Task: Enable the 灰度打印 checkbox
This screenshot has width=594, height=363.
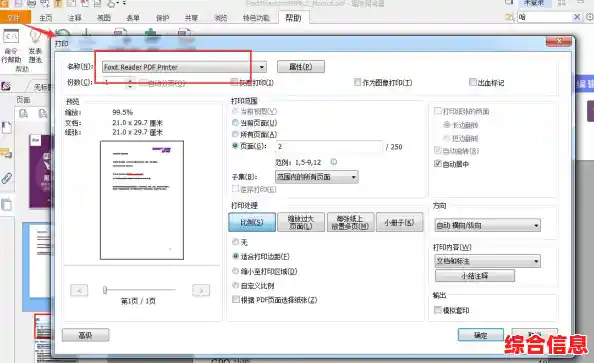Action: [x=234, y=82]
